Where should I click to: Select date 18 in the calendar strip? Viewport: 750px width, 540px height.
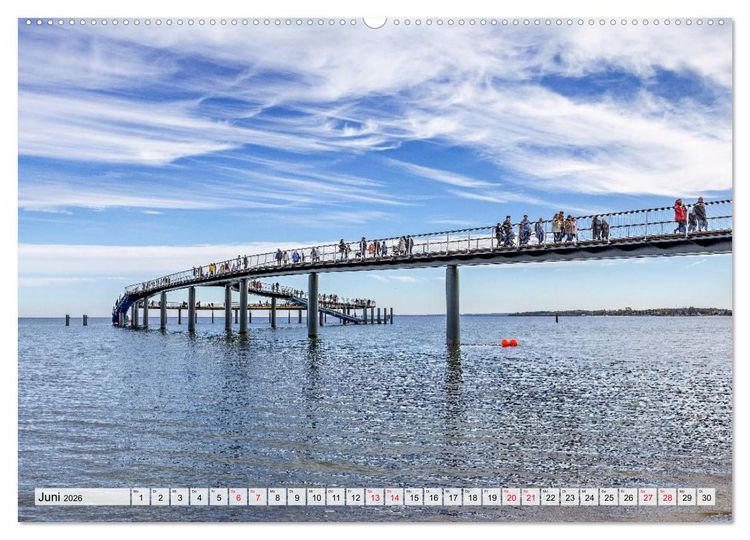[x=472, y=497]
